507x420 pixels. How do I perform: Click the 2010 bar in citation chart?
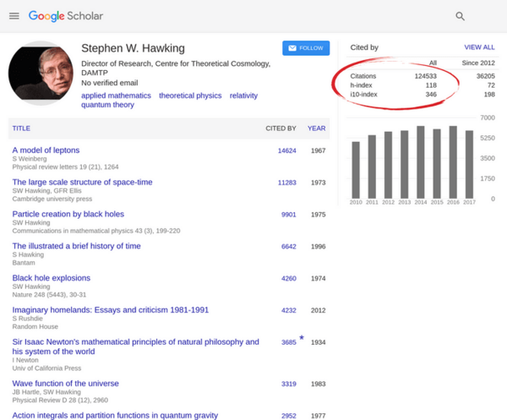coord(356,170)
